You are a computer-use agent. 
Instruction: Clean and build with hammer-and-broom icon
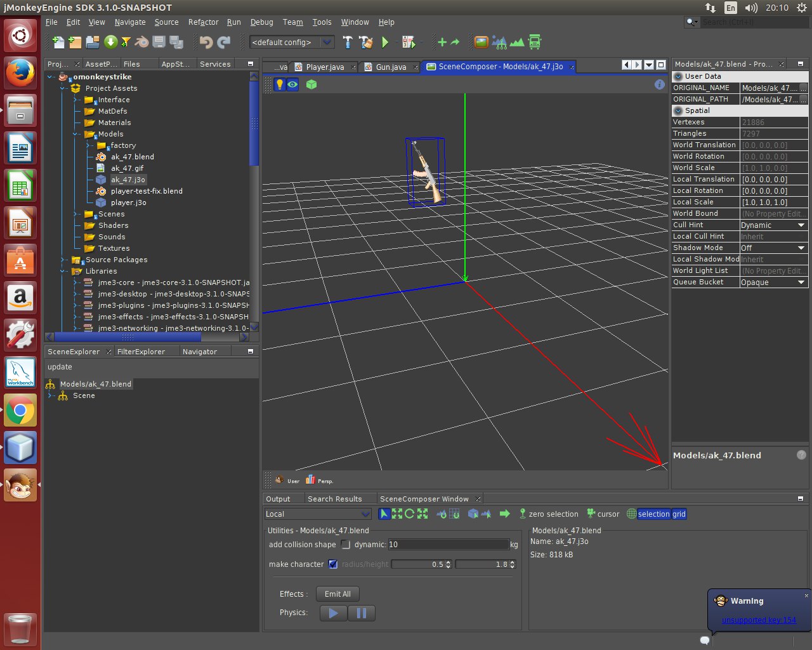366,43
